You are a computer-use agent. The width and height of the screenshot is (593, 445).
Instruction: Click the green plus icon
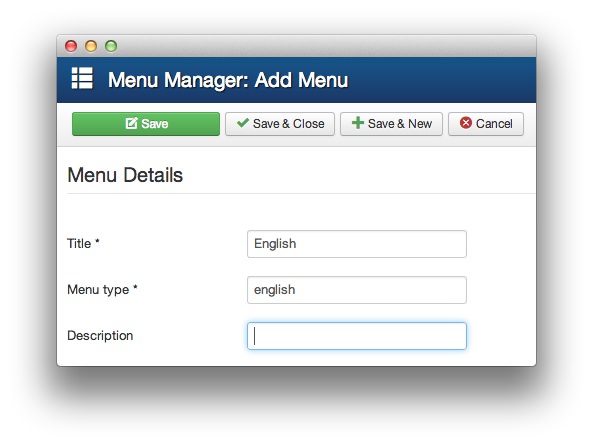(358, 123)
